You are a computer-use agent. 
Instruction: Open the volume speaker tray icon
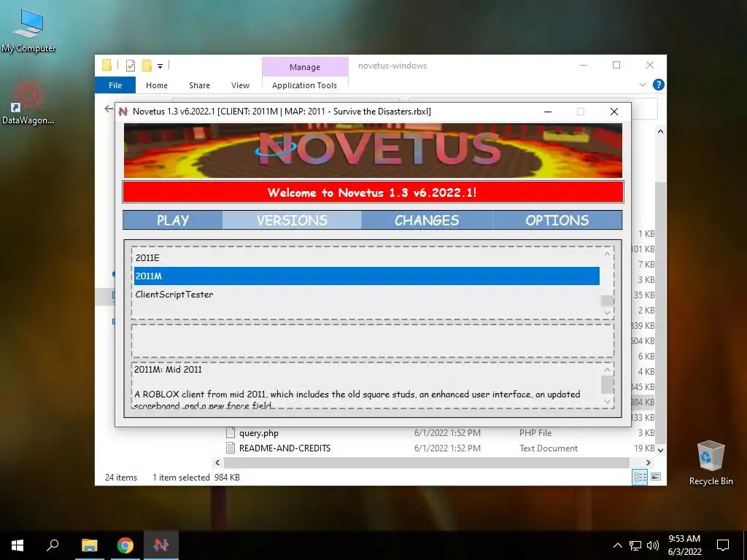pos(653,545)
